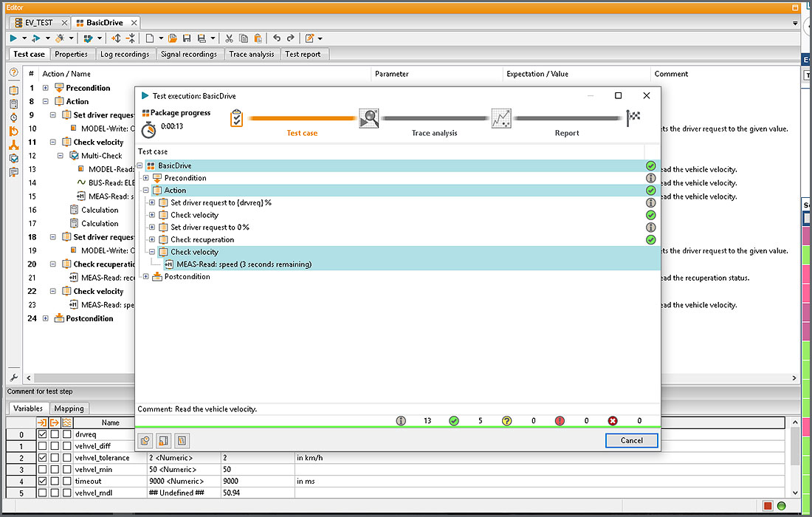Viewport: 812px width, 517px height.
Task: Switch to the Signal recordings tab
Action: 189,54
